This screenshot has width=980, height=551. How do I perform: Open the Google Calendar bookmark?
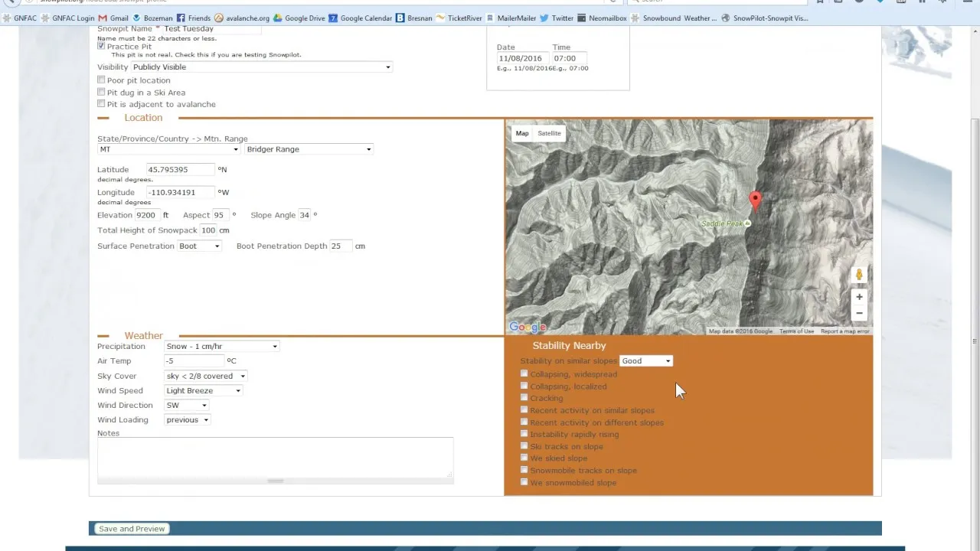coord(361,18)
